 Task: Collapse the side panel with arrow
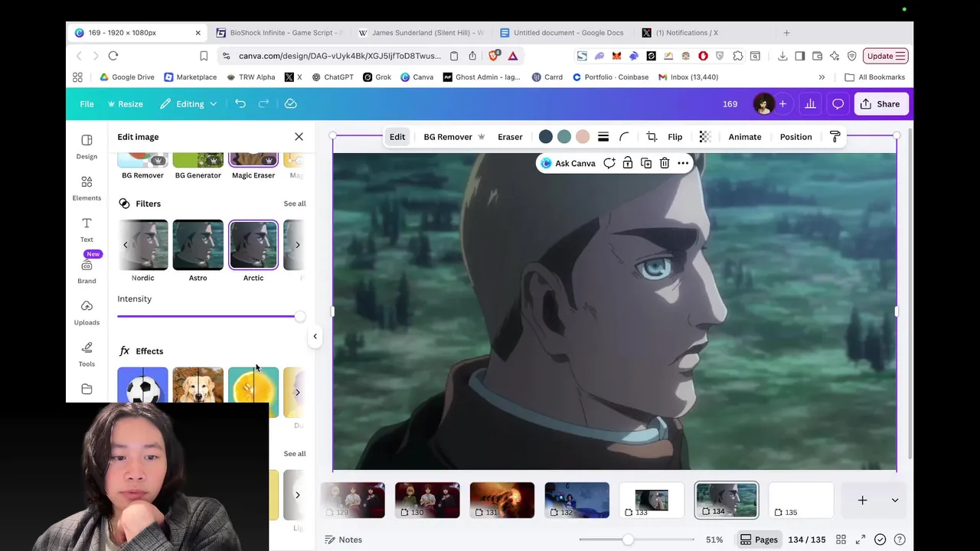pyautogui.click(x=315, y=336)
